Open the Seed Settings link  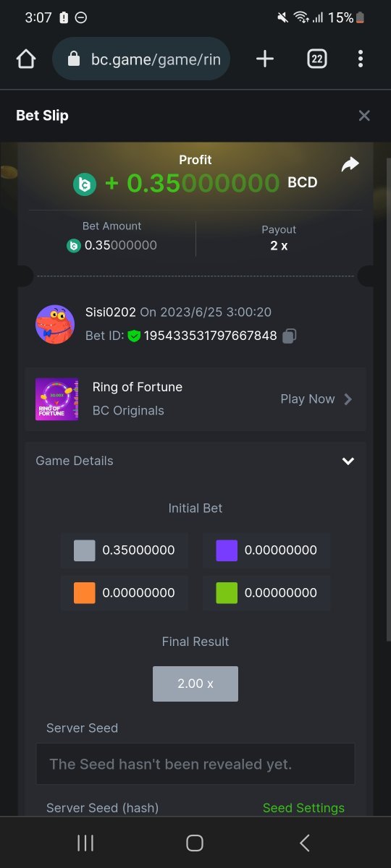click(x=303, y=808)
